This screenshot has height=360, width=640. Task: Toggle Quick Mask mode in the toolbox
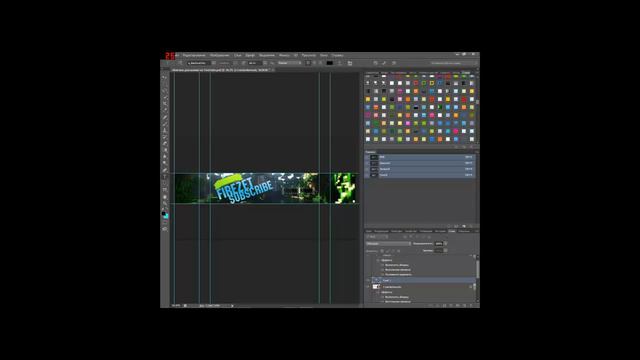[165, 222]
